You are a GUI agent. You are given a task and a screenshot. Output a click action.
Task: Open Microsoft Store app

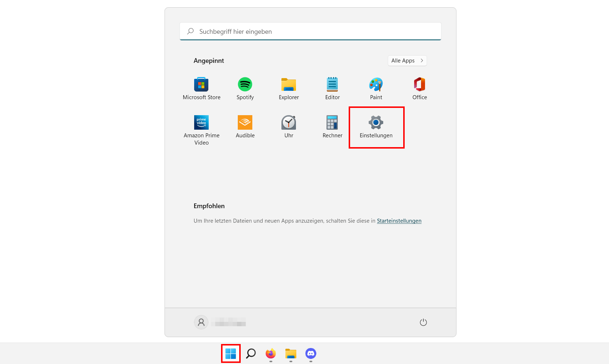point(201,89)
